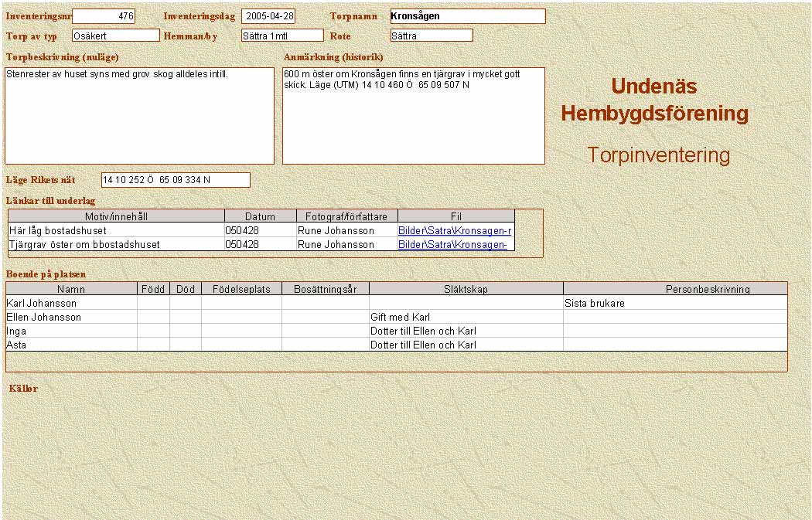Select the Inventeringsdag date field
The image size is (812, 520).
[x=268, y=16]
